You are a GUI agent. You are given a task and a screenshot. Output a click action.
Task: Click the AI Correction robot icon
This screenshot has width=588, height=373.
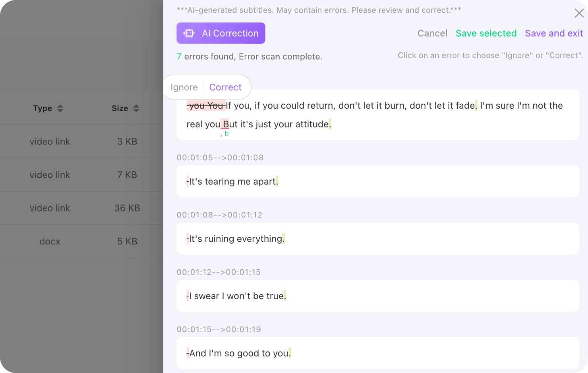[190, 33]
